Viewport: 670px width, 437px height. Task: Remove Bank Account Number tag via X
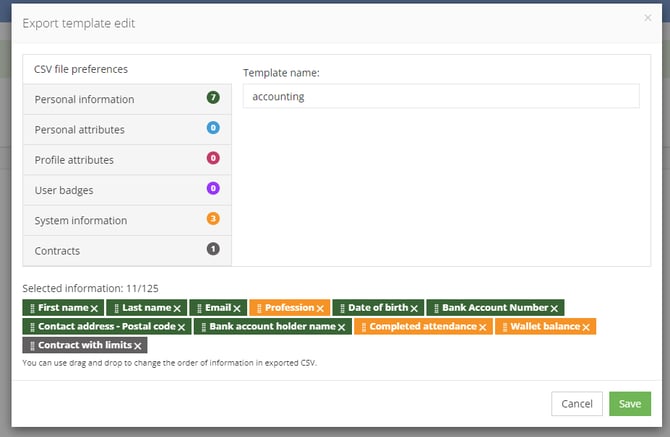[x=554, y=309]
